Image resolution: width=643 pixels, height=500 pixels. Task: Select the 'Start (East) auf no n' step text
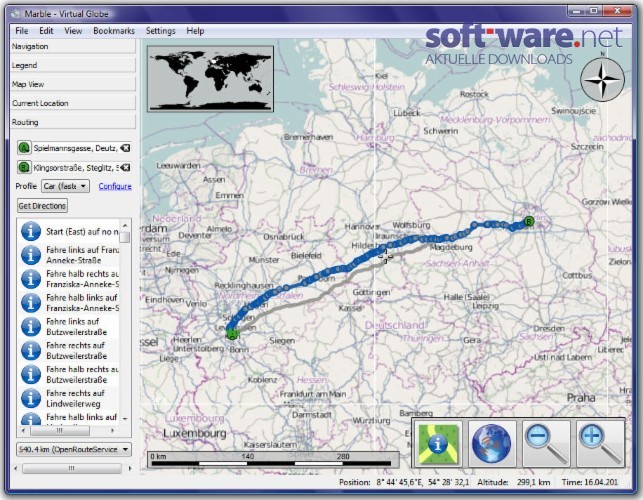coord(82,232)
